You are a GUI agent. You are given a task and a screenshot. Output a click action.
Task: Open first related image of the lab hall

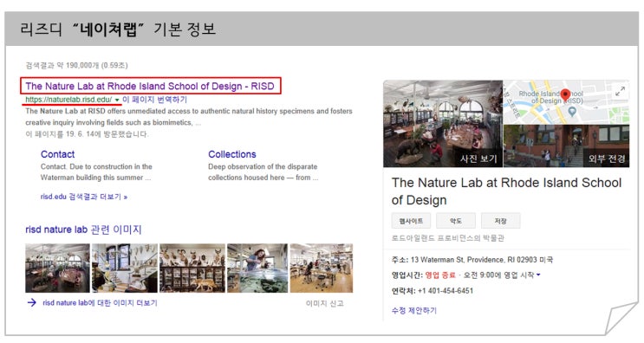(57, 268)
